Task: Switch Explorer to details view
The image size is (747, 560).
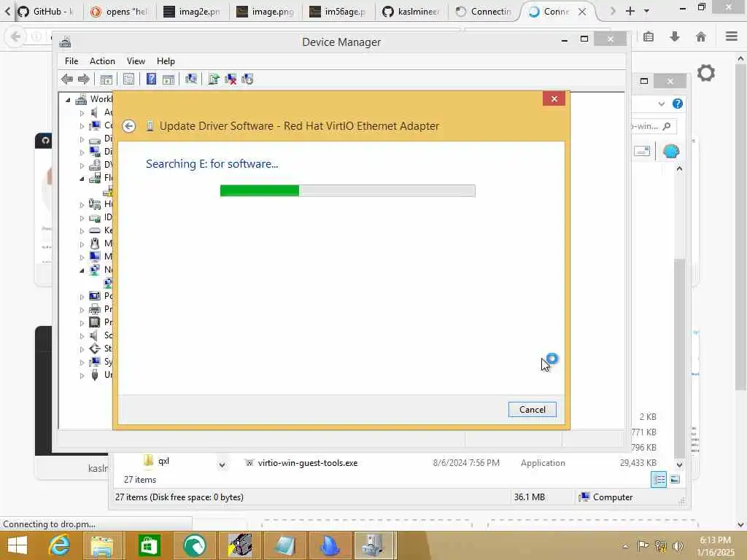Action: point(659,480)
